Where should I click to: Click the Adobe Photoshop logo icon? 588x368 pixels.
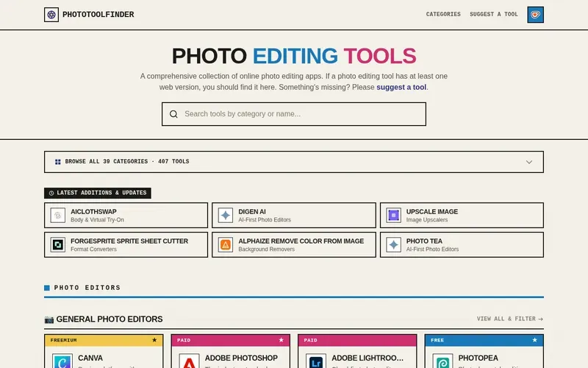tap(189, 361)
